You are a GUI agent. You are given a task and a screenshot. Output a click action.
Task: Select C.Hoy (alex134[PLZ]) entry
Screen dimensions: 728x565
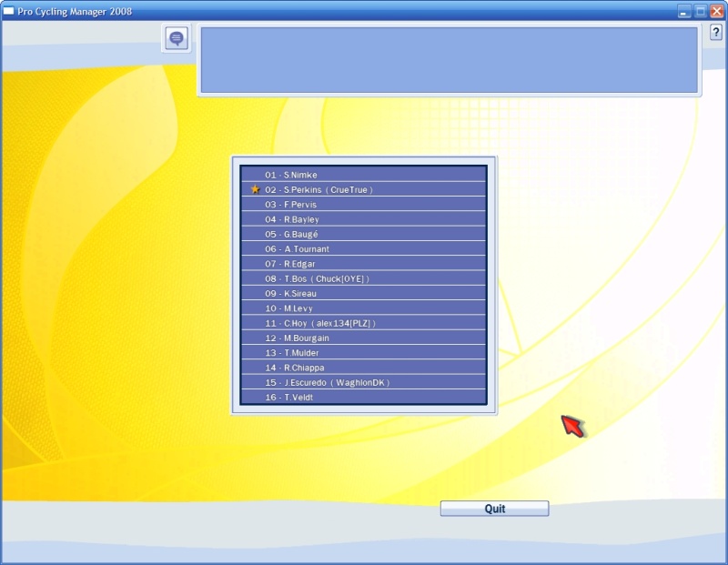(364, 323)
